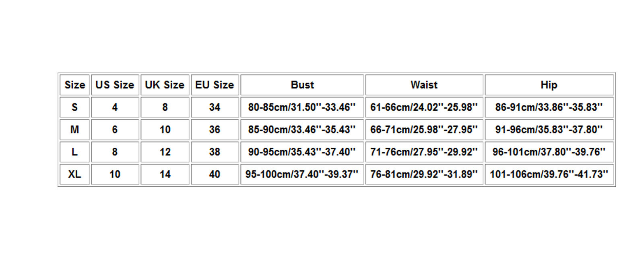Screen dimensions: 644x270
Task: Select the EU Size header cell
Action: [x=215, y=85]
